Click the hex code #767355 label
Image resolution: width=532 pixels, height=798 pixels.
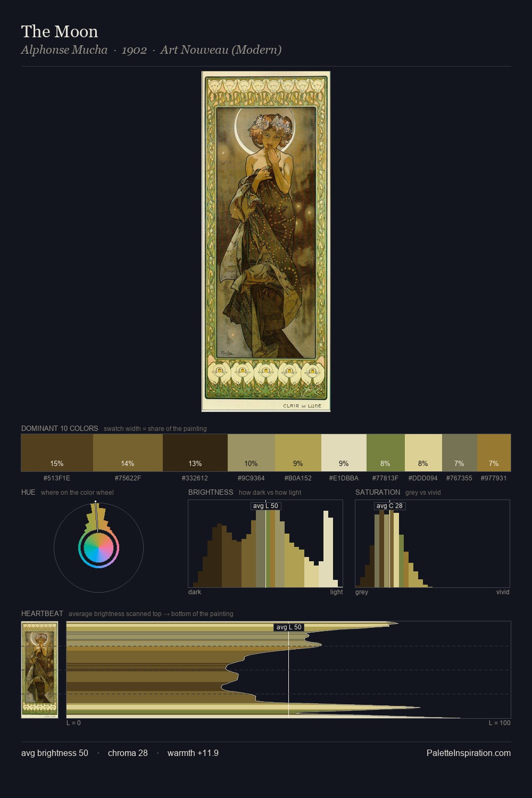[459, 478]
